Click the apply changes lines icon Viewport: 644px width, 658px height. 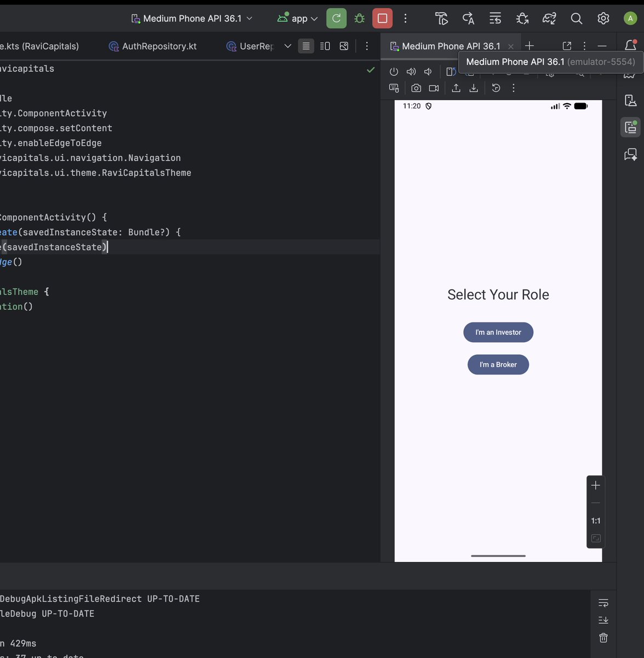coord(495,18)
